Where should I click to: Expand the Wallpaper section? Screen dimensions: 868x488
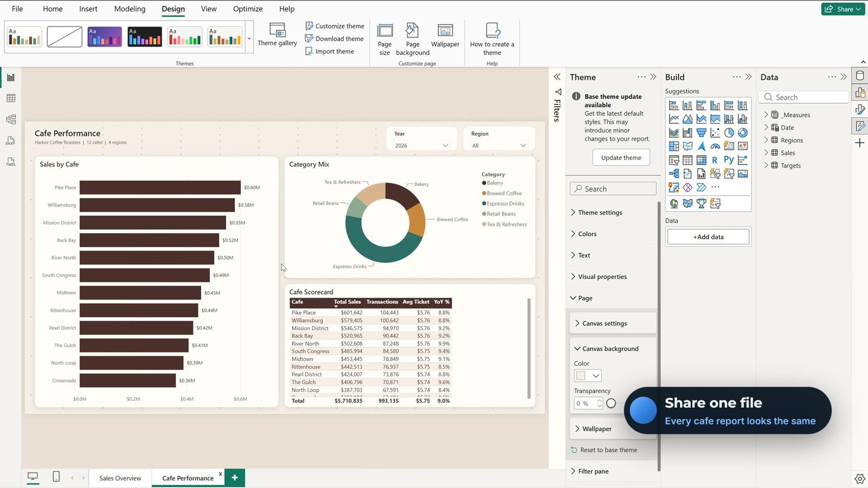pos(597,429)
